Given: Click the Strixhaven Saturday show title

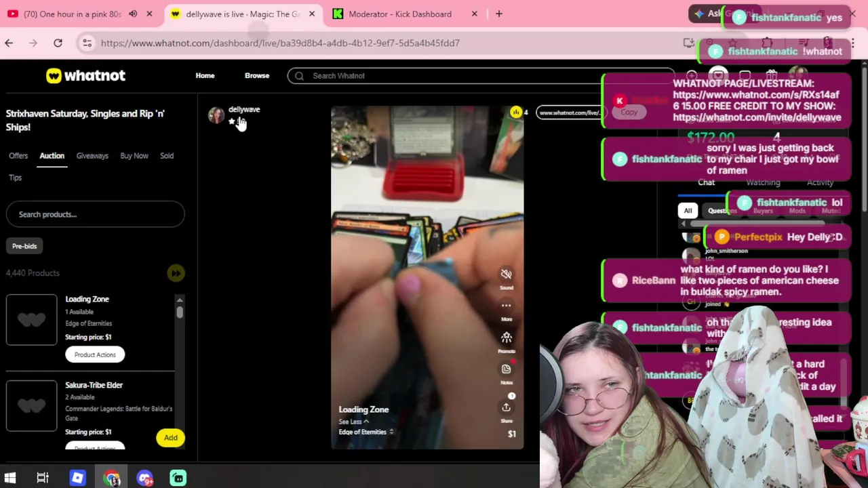Looking at the screenshot, I should (85, 120).
